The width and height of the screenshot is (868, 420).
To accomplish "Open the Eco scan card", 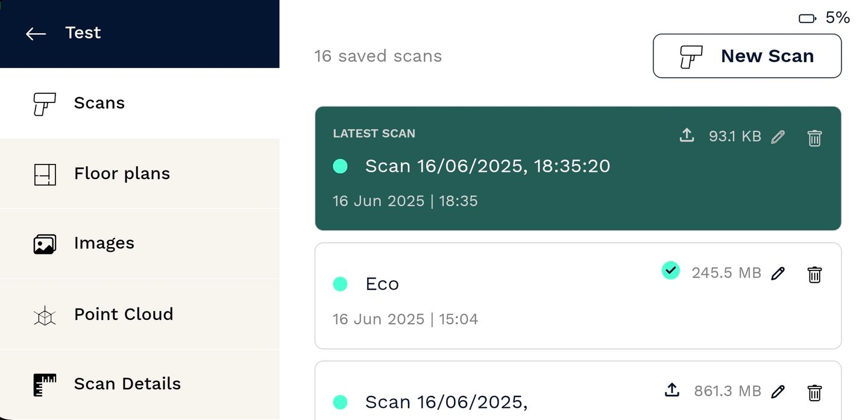I will tap(577, 296).
